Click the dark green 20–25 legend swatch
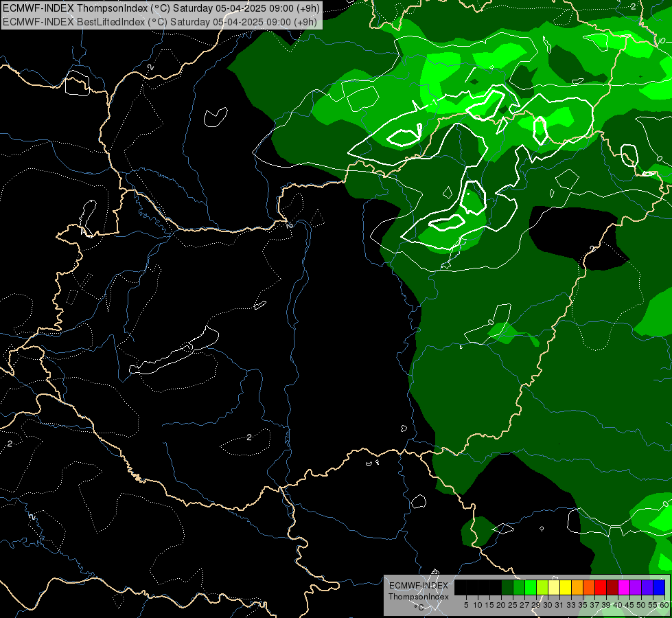672x618 pixels. click(x=507, y=587)
